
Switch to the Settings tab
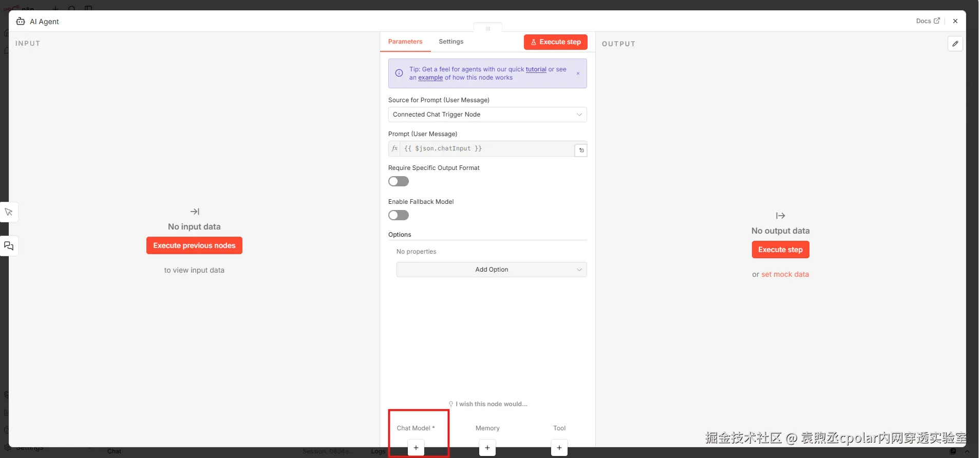click(x=451, y=42)
